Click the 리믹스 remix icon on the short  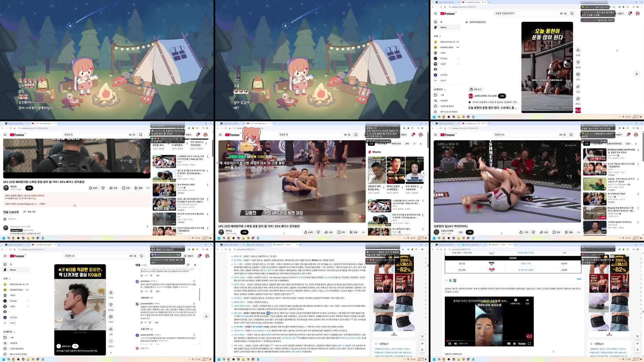(x=578, y=98)
